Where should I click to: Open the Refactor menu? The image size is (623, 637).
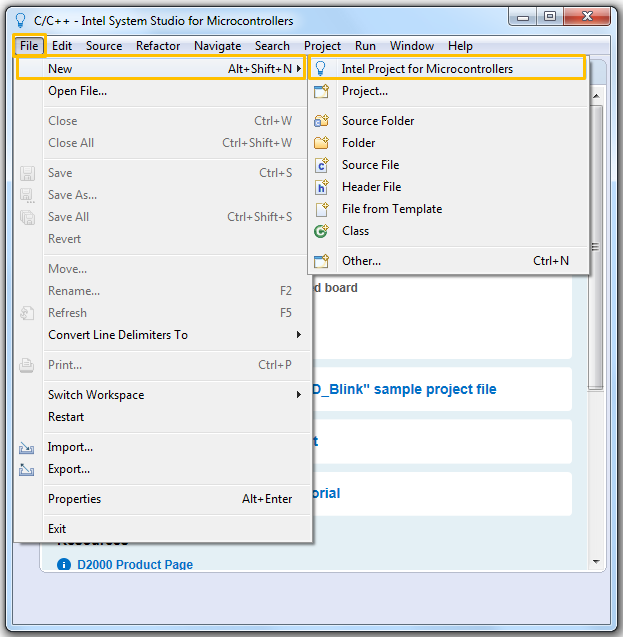pyautogui.click(x=158, y=46)
